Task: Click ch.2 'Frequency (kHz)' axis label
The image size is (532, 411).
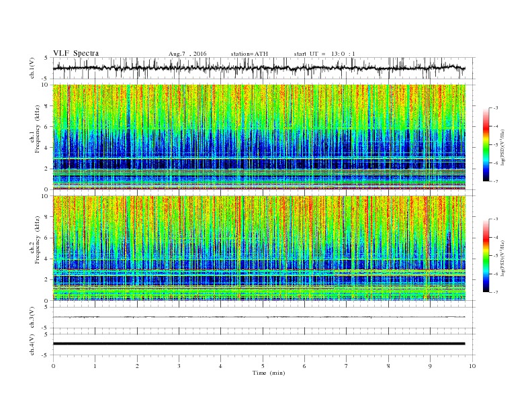Action: pyautogui.click(x=37, y=240)
